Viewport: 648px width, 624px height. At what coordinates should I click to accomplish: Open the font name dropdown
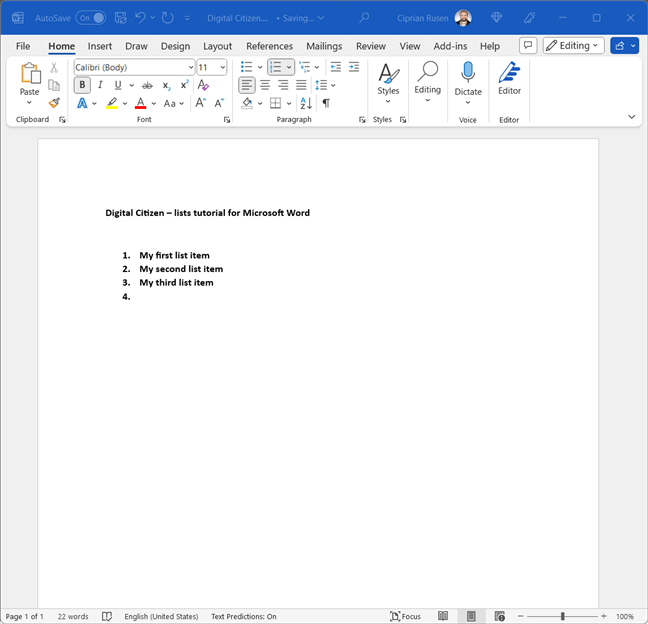tap(191, 67)
